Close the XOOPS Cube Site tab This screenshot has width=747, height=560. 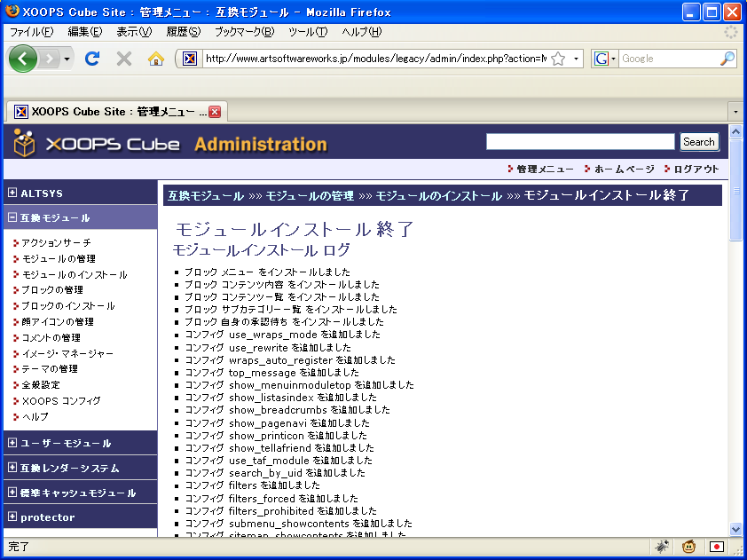[x=215, y=112]
